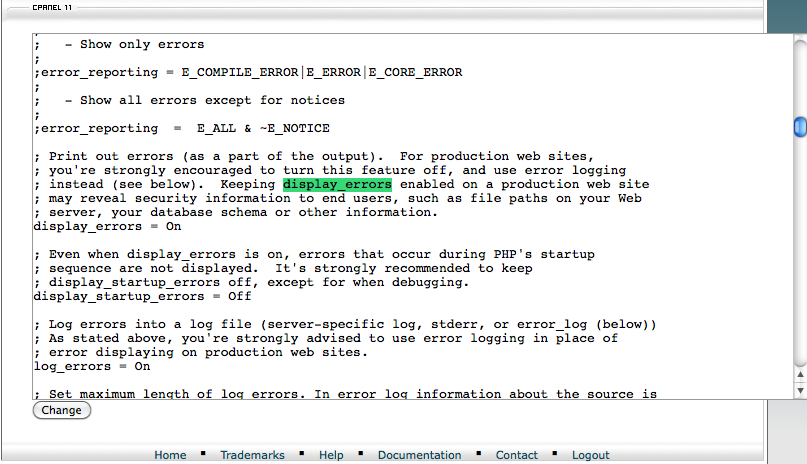
Task: Click the blue scrollbar thumb
Action: 800,127
